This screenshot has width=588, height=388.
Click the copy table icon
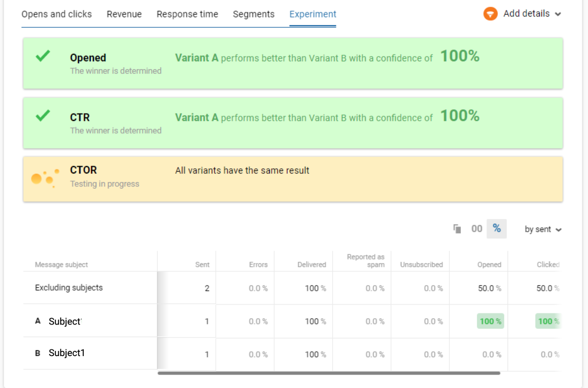coord(457,229)
